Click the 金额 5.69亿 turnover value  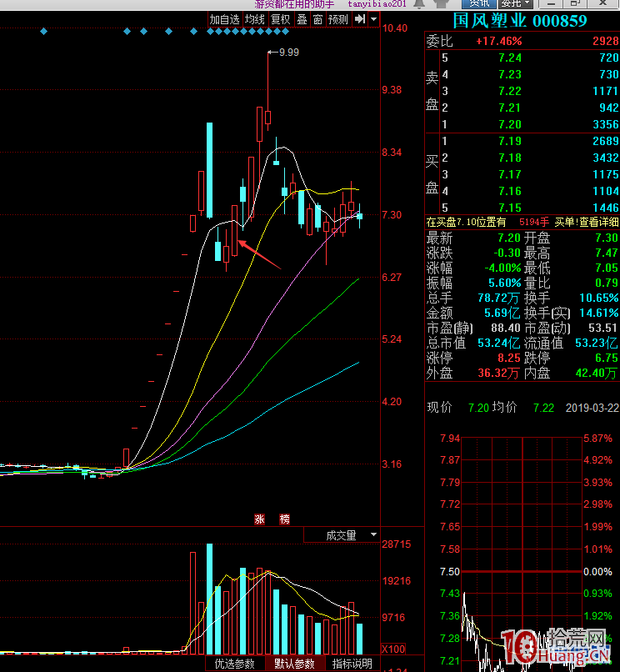click(502, 313)
